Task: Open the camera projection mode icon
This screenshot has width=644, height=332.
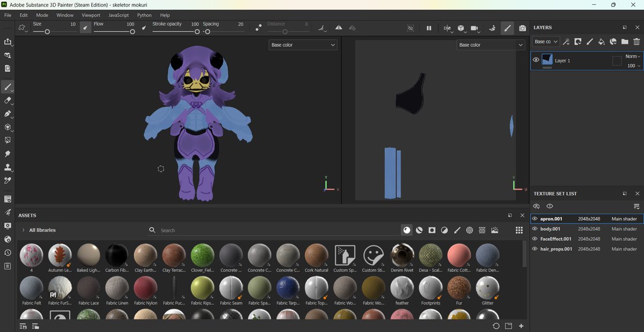Action: 475,28
